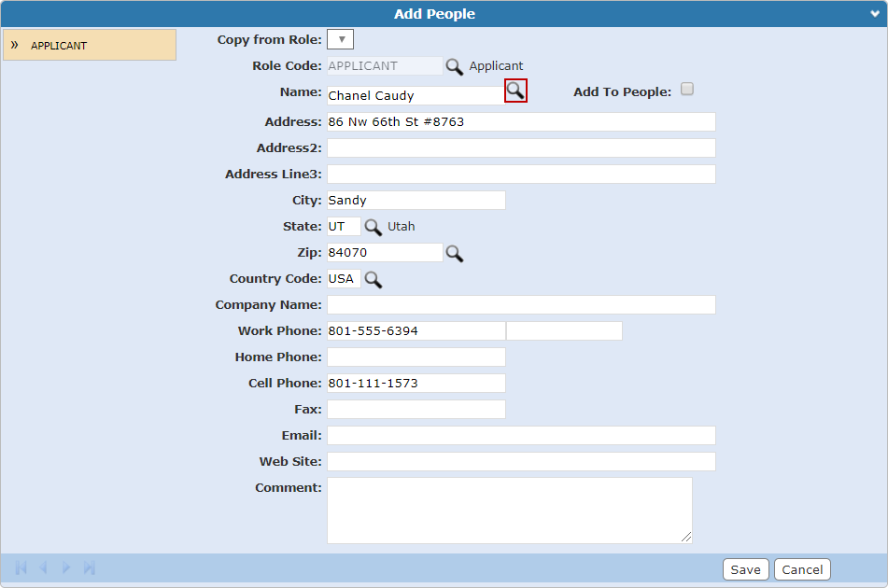The image size is (888, 588).
Task: Click the State lookup magnifier icon
Action: [373, 227]
